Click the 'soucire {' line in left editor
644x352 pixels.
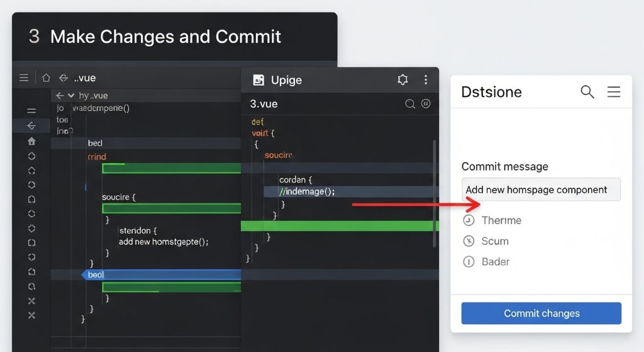pyautogui.click(x=119, y=197)
